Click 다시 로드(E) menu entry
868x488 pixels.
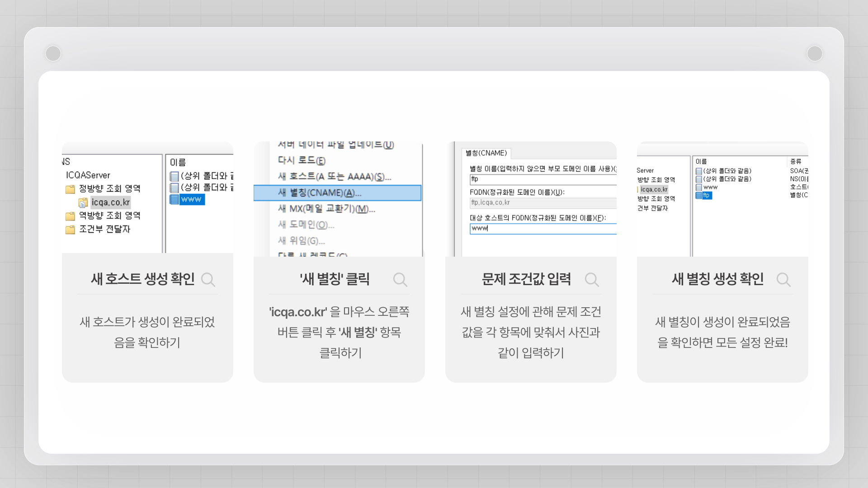pos(302,160)
